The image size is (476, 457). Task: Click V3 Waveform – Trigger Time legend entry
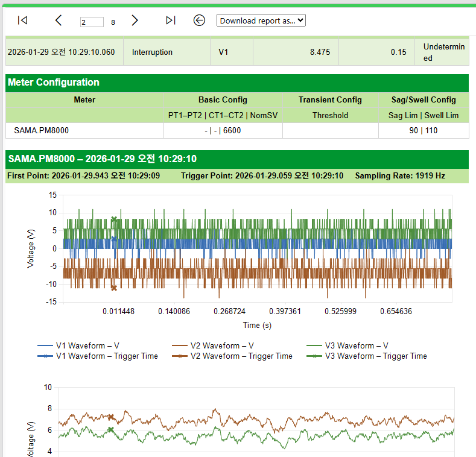click(x=367, y=356)
